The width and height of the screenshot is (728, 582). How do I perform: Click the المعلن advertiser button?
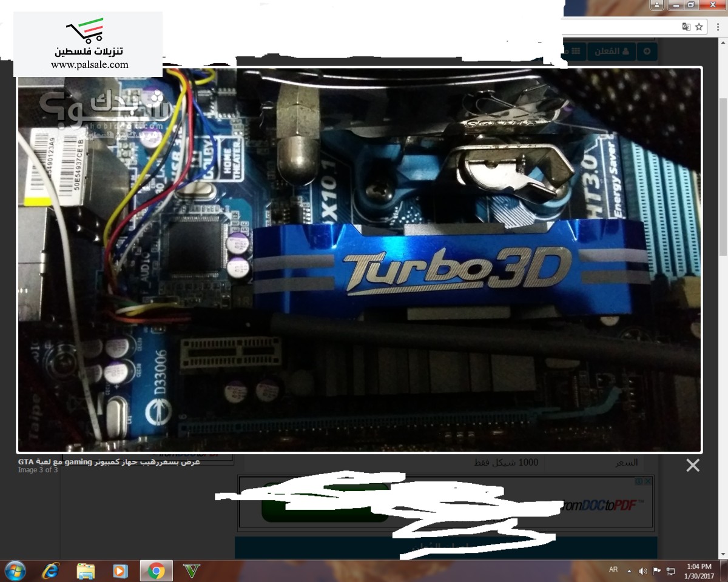pyautogui.click(x=612, y=52)
